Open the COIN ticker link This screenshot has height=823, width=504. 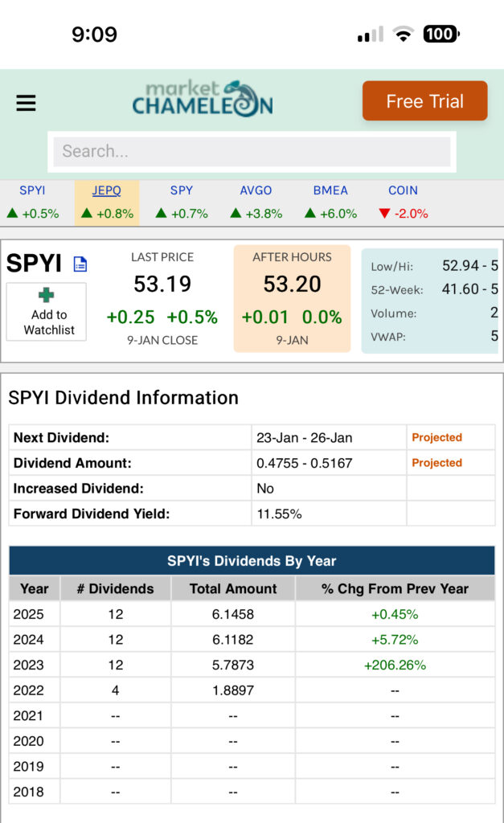click(403, 190)
